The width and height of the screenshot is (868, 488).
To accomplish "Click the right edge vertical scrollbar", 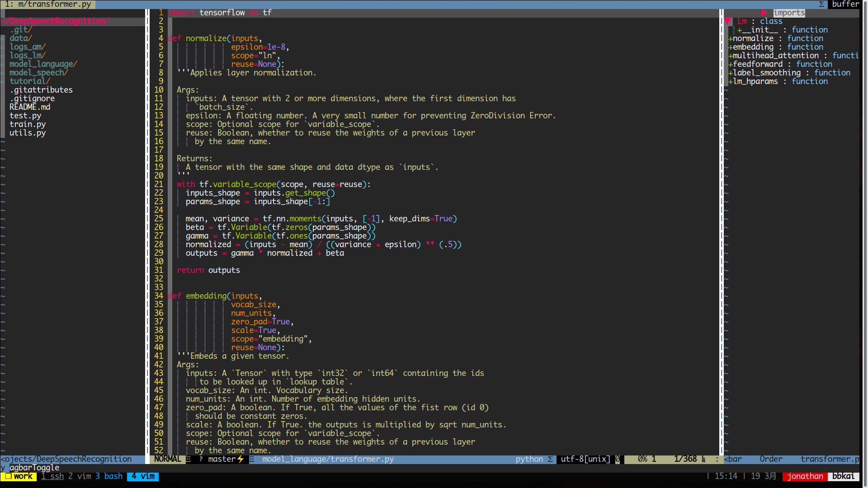I will pos(864,226).
